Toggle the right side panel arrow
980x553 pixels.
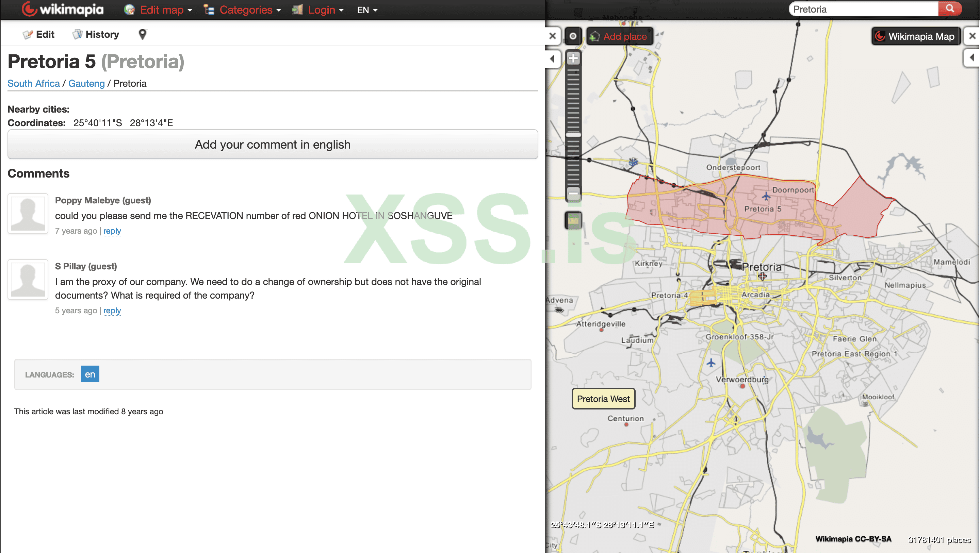click(972, 58)
